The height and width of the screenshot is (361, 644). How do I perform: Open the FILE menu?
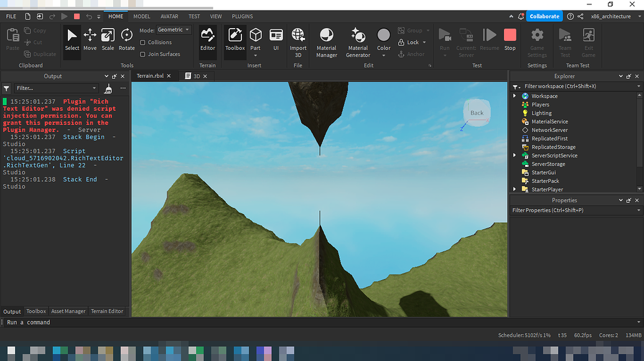pos(11,16)
